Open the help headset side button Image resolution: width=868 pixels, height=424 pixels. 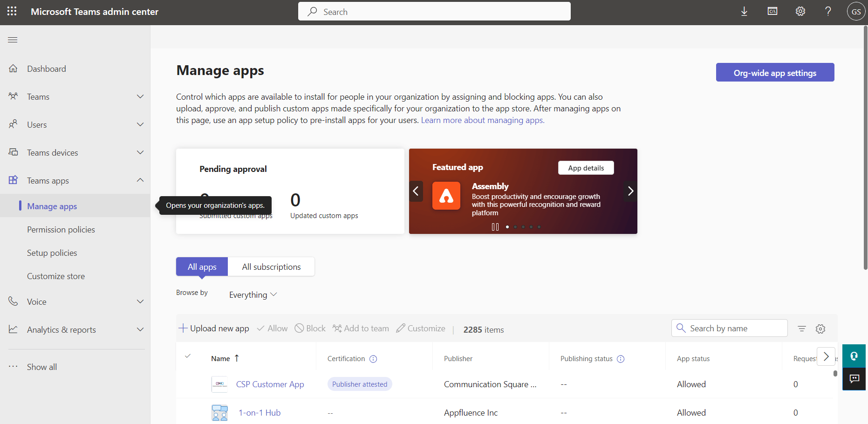854,356
